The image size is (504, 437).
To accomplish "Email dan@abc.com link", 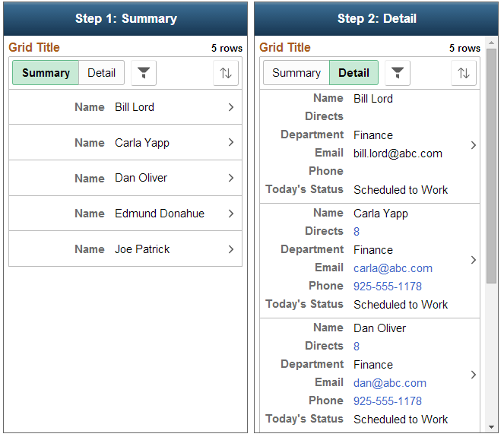I will (x=389, y=383).
